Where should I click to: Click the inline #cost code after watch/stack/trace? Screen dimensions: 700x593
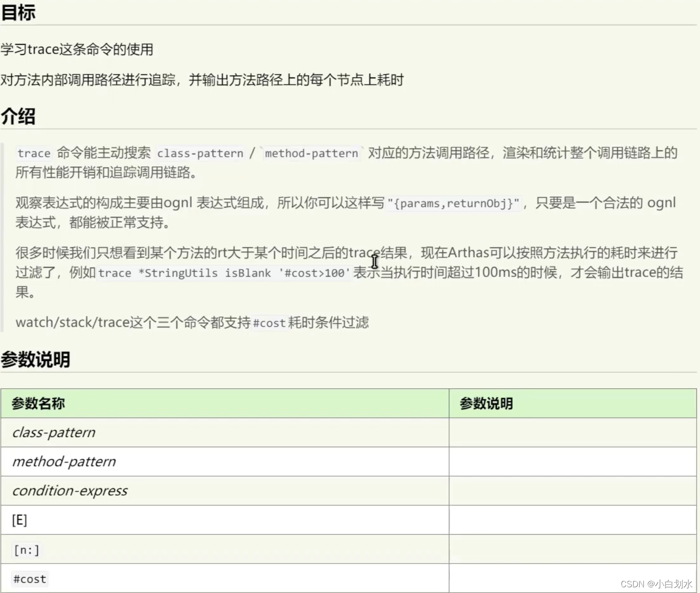[x=269, y=323]
